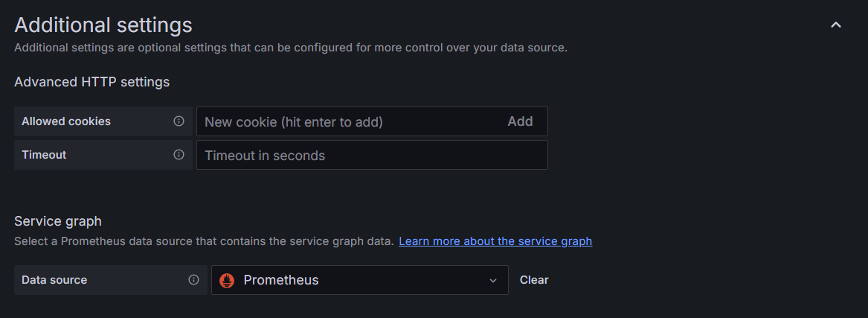The width and height of the screenshot is (868, 318).
Task: Click the Advanced HTTP settings heading
Action: (92, 82)
